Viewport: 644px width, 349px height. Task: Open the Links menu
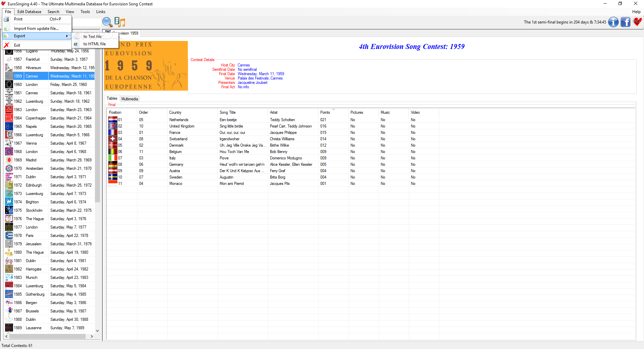coord(101,12)
